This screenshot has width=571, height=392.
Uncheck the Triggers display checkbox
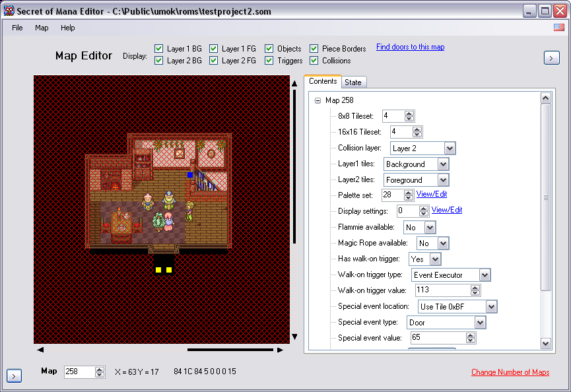coord(269,61)
